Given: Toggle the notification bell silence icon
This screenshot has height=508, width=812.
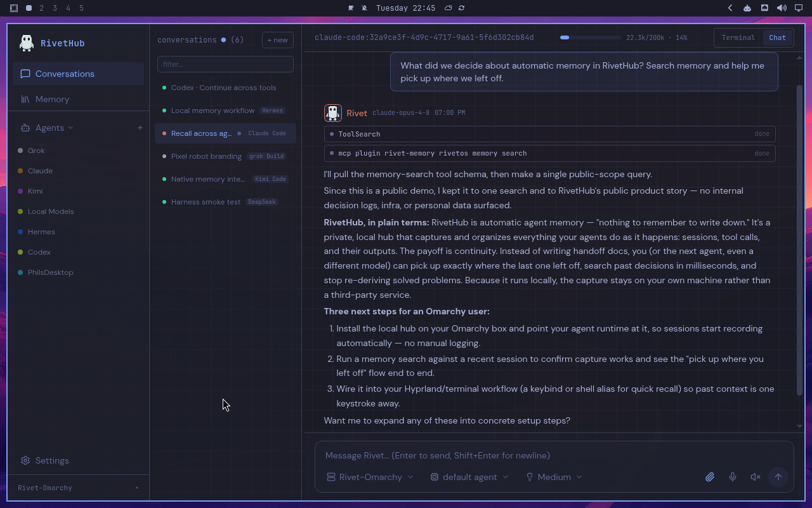Looking at the screenshot, I should [364, 8].
